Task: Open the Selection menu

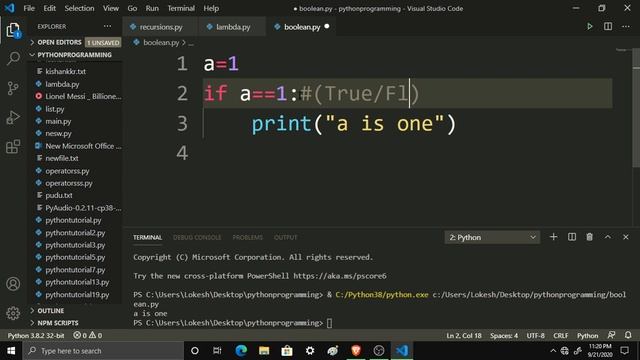Action: tap(79, 8)
